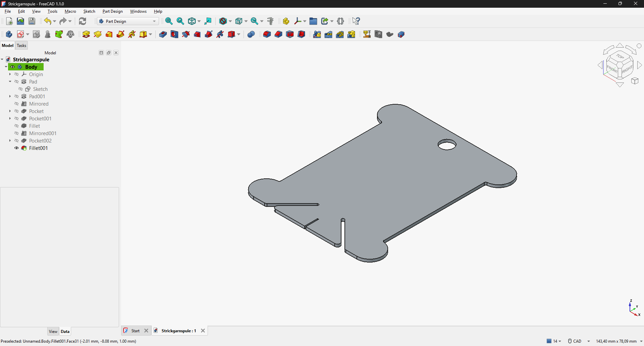Toggle visibility eye of Fillet001

pyautogui.click(x=16, y=148)
